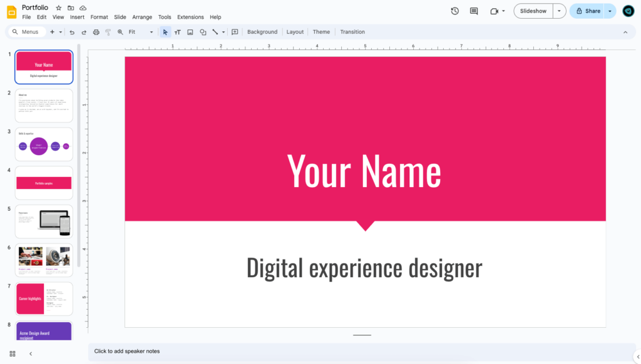Image resolution: width=641 pixels, height=364 pixels.
Task: Open the comments history icon
Action: tap(473, 11)
